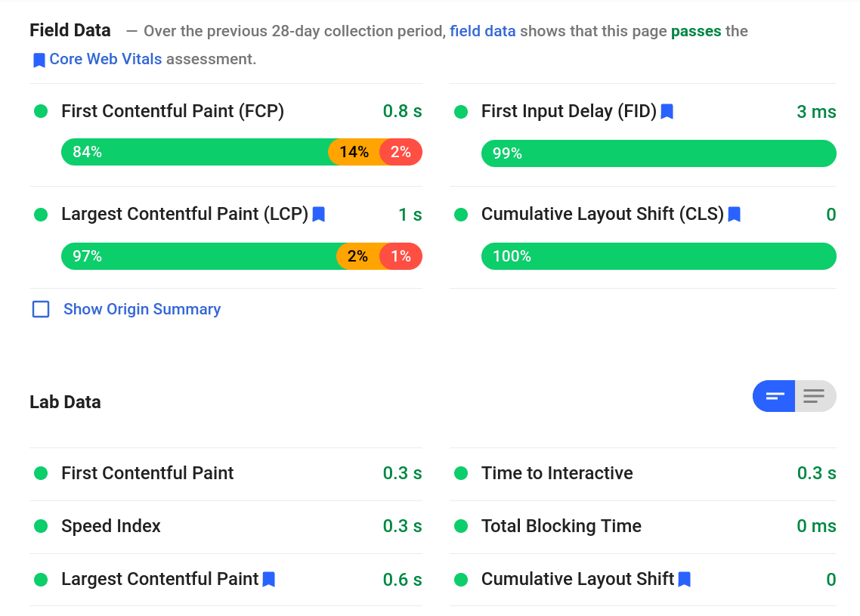
Task: Click the Core Web Vitals bookmark icon
Action: [39, 59]
